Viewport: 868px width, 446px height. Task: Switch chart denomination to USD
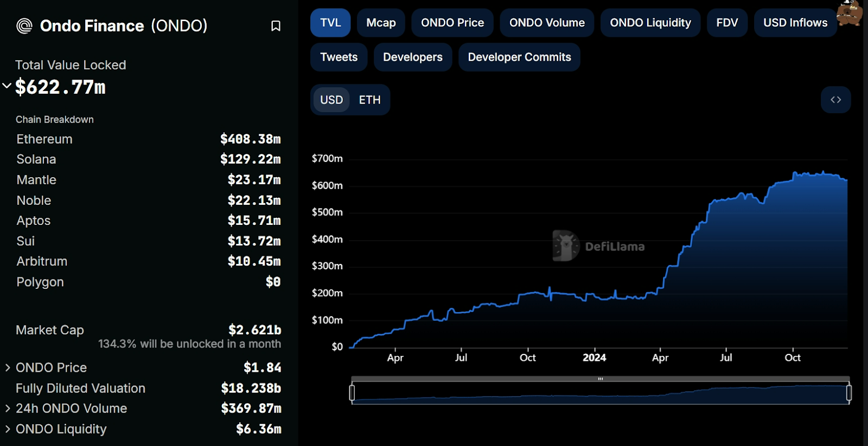coord(331,100)
